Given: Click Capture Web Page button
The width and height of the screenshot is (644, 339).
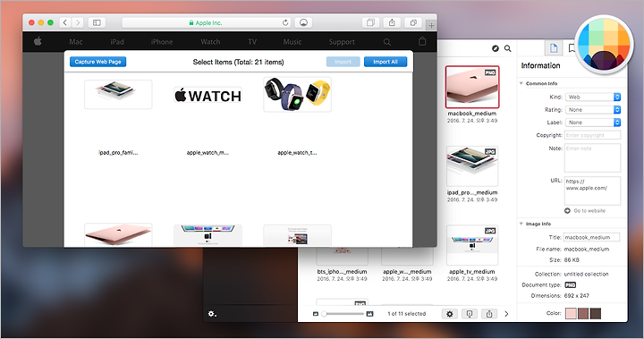Looking at the screenshot, I should (x=97, y=62).
